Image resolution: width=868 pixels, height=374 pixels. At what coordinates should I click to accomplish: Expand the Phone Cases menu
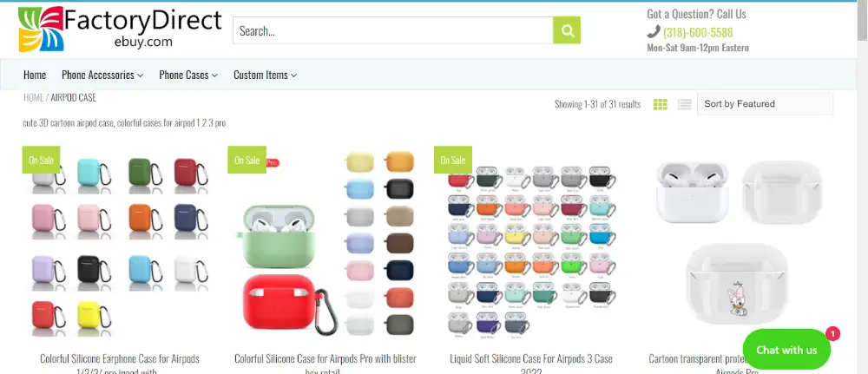tap(188, 75)
